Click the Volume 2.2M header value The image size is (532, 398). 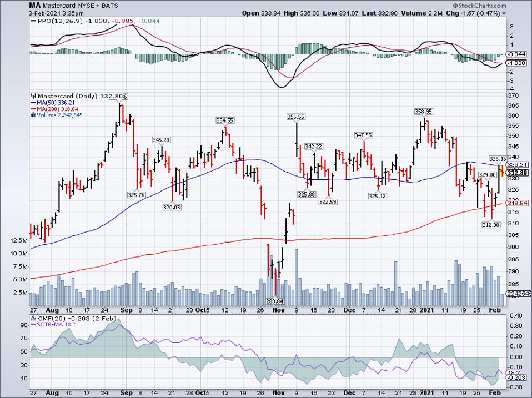422,13
